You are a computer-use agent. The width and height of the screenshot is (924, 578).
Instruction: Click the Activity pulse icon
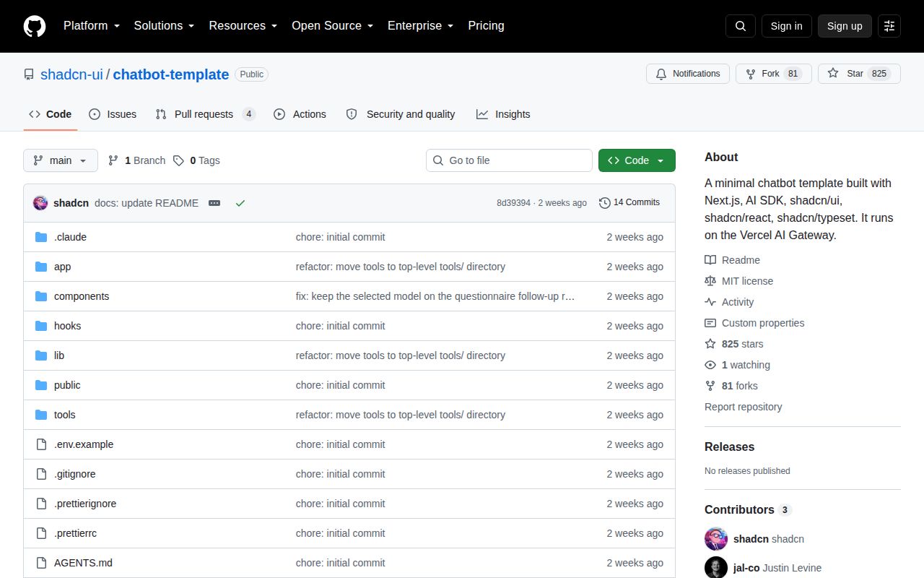tap(710, 302)
